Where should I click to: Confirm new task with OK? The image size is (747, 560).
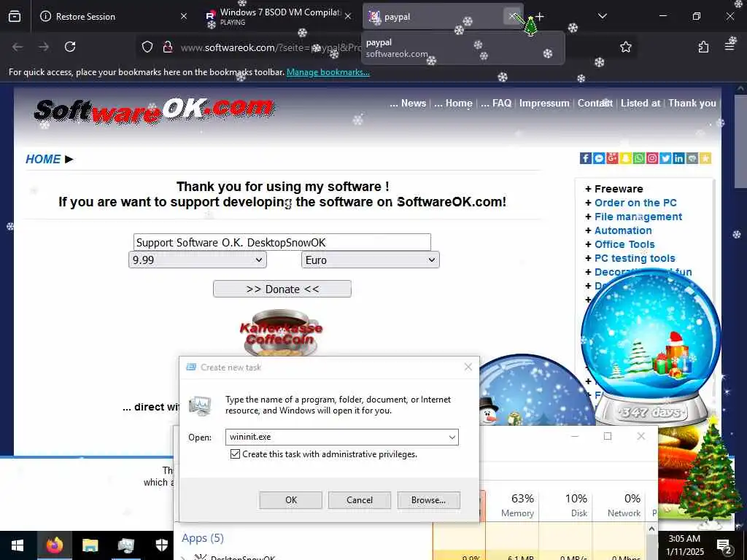(x=290, y=500)
